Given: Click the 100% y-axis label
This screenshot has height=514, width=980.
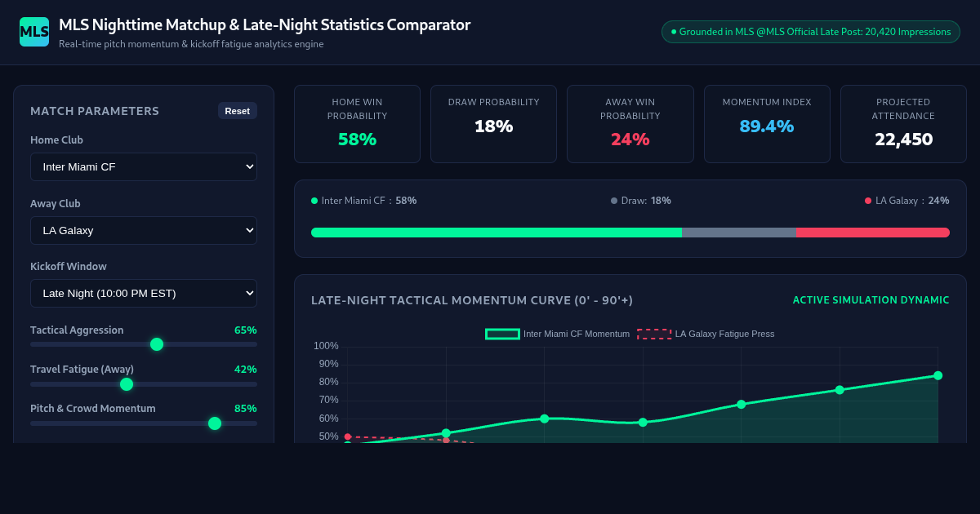Looking at the screenshot, I should [x=326, y=346].
